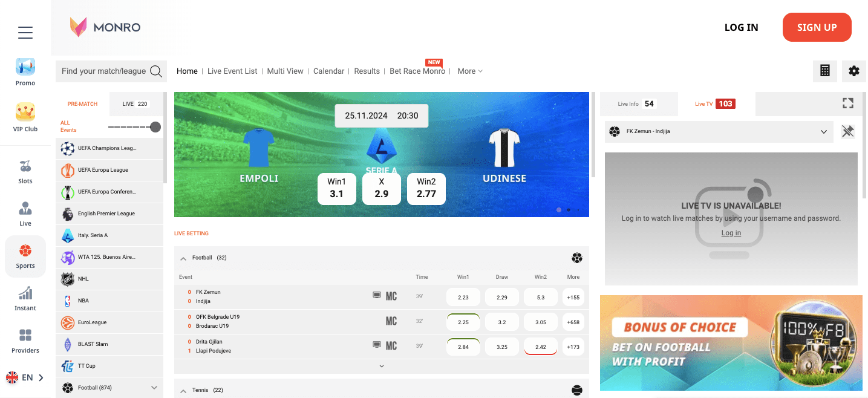Image resolution: width=868 pixels, height=398 pixels.
Task: Open the bet calculator icon
Action: (824, 71)
